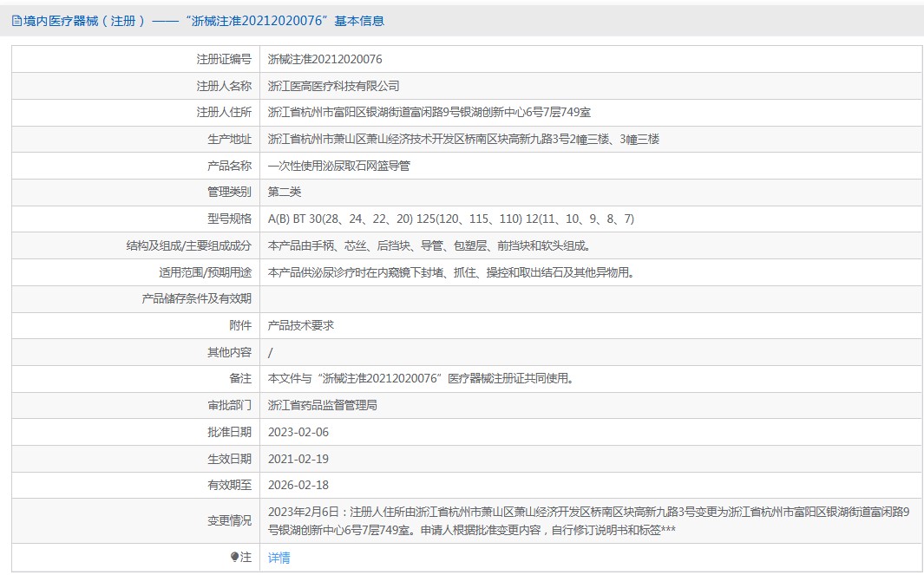Screen dimensions: 924x575
Task: Click the 产品名称 row label
Action: 229,166
